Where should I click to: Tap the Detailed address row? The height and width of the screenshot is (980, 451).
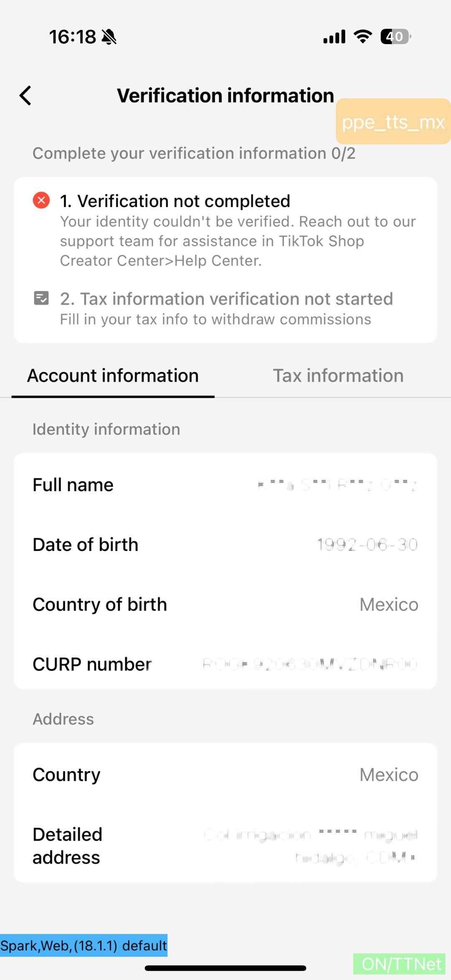pyautogui.click(x=225, y=846)
